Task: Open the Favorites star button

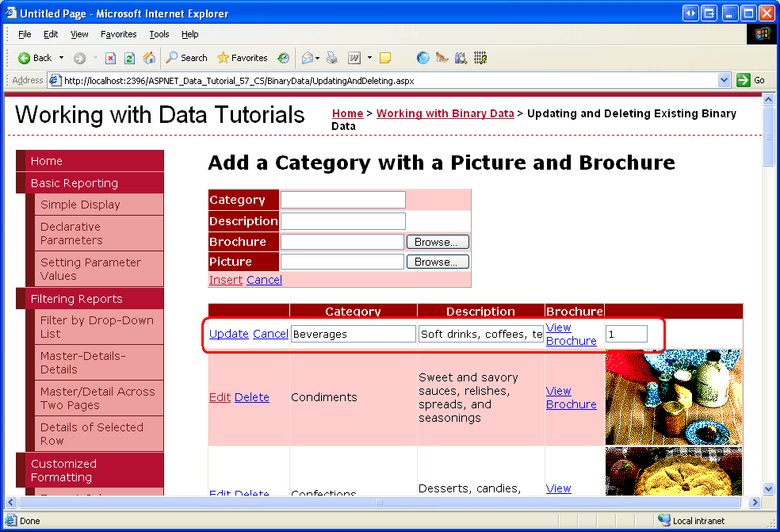Action: point(243,58)
